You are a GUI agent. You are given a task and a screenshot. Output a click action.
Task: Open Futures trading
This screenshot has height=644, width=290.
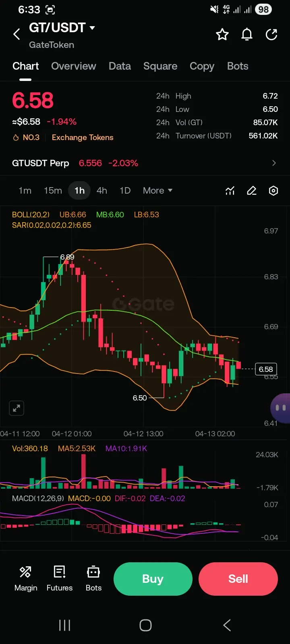point(60,579)
